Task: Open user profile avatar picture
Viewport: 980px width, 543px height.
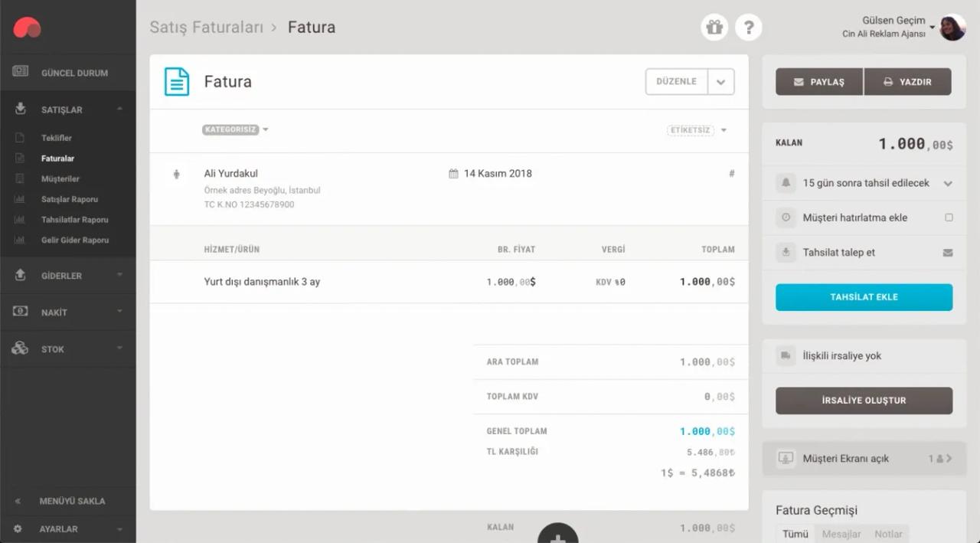Action: (x=952, y=28)
